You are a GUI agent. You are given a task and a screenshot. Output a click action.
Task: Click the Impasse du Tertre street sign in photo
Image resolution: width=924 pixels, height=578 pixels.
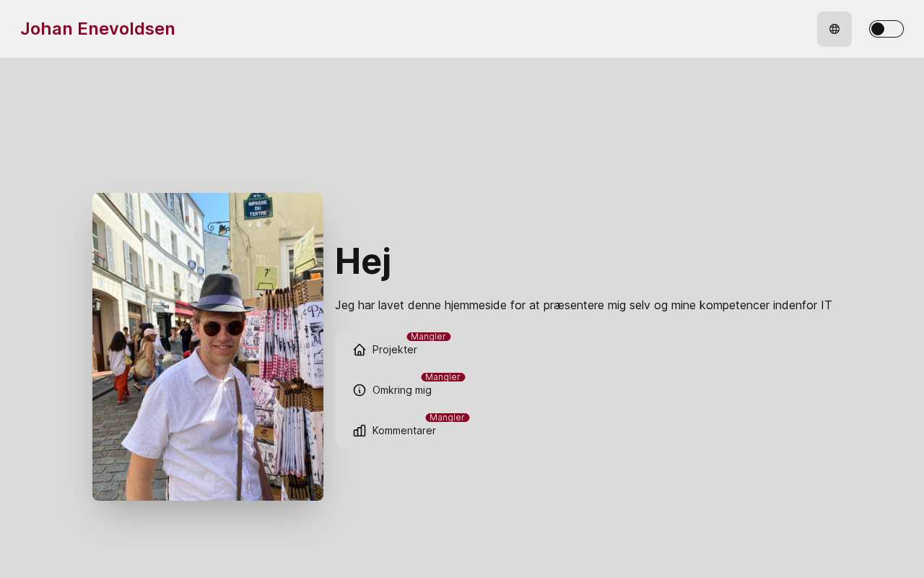pos(258,206)
